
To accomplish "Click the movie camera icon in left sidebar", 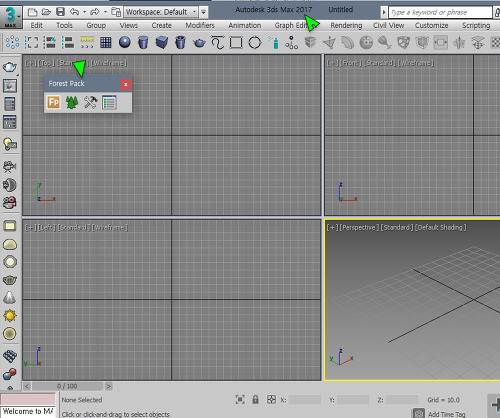I will tap(10, 166).
